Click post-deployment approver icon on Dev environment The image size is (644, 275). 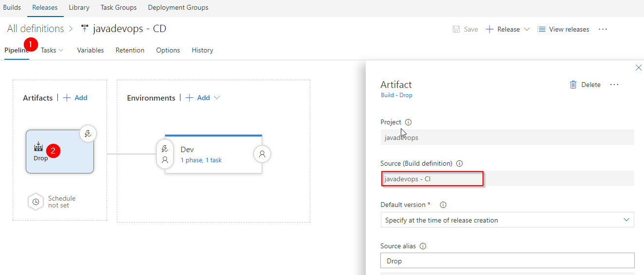[262, 154]
